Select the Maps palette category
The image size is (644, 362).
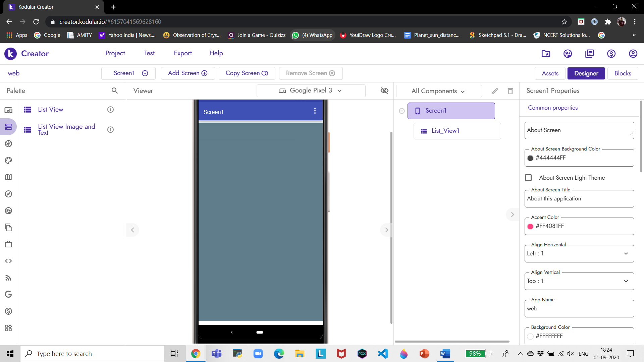coord(8,177)
